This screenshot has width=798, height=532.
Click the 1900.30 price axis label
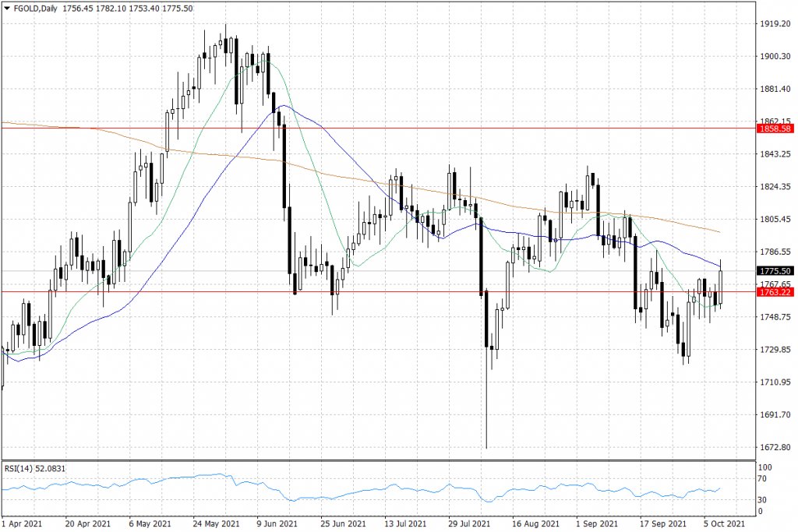[x=775, y=56]
